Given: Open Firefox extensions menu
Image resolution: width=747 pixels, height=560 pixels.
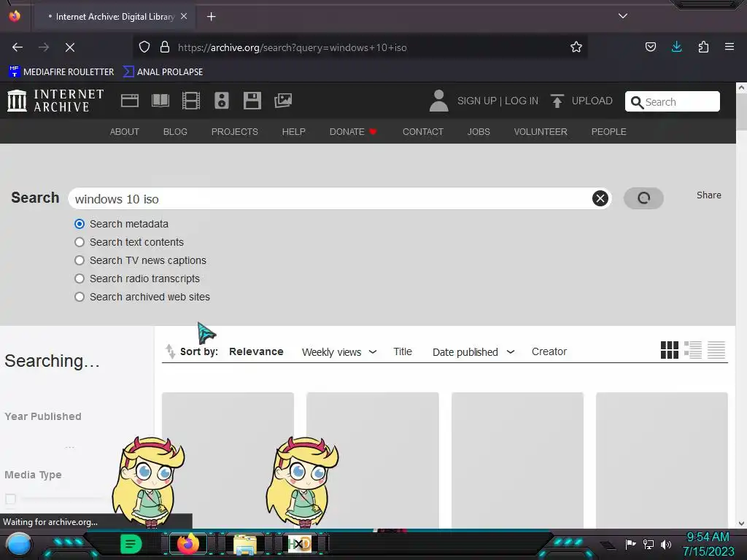Looking at the screenshot, I should (703, 47).
